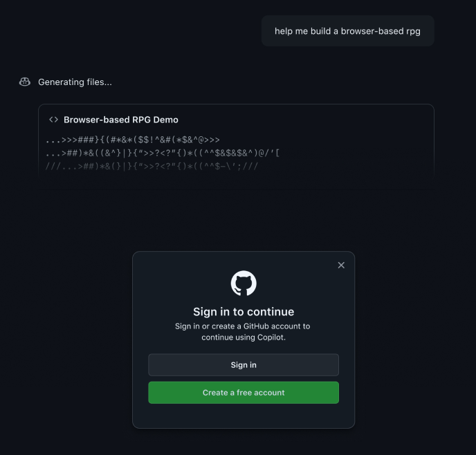Click the Sign in to continue heading

(244, 312)
